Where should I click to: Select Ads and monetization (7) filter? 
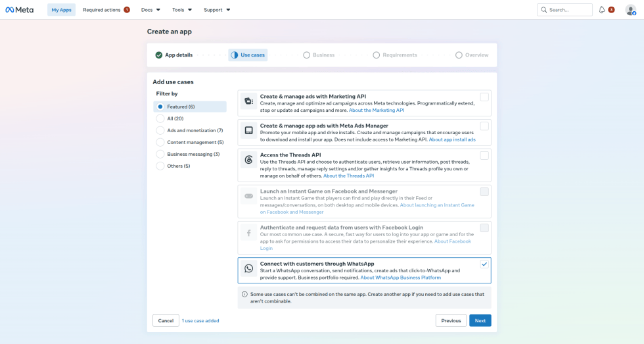(x=190, y=130)
